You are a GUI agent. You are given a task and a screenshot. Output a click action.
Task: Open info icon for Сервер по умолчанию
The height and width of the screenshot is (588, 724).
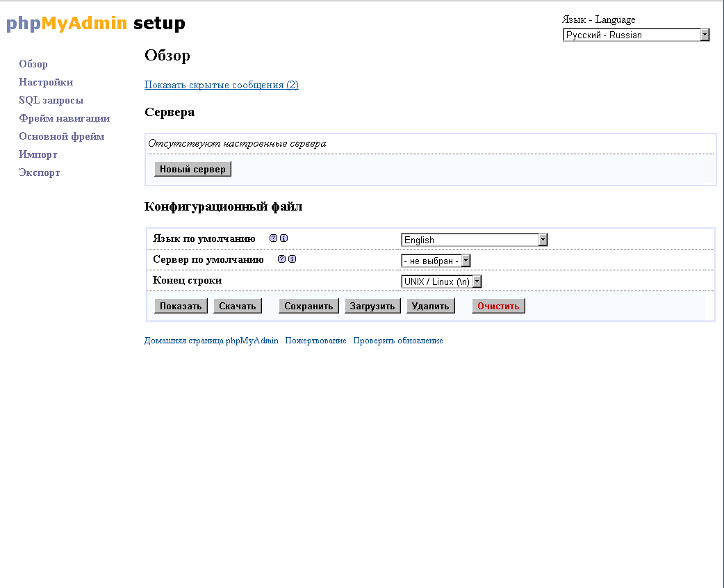[293, 259]
